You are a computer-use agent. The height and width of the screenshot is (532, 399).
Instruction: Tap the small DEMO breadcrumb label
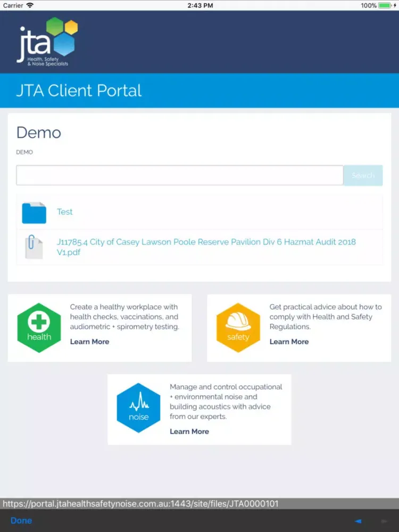pos(24,152)
